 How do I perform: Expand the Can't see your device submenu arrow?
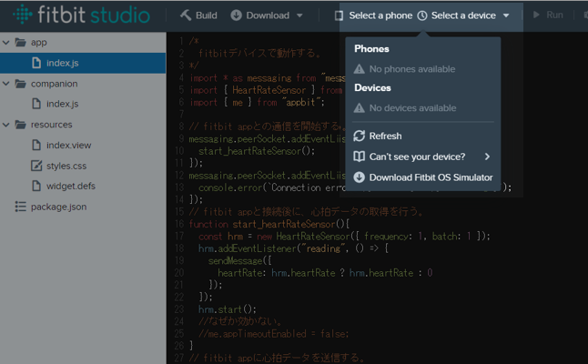click(487, 157)
